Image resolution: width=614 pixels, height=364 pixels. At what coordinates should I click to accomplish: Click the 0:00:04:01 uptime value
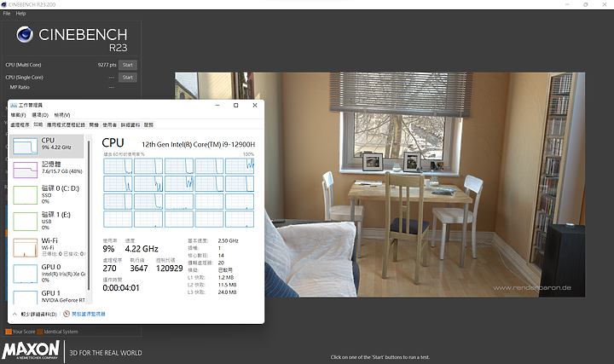121,288
